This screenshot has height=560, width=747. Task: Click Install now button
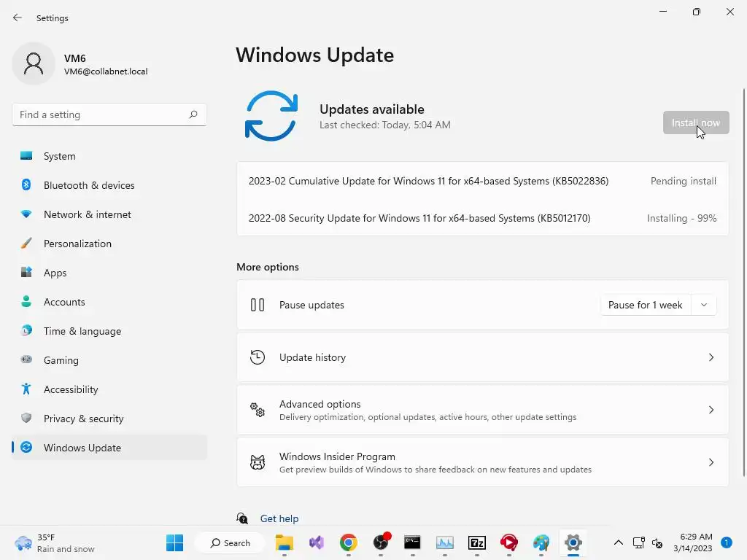pyautogui.click(x=695, y=122)
